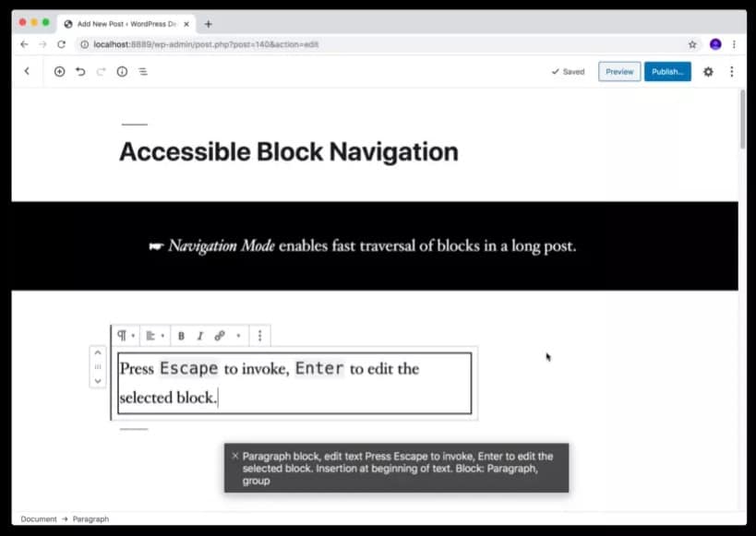Select the Add New Post tab
The width and height of the screenshot is (756, 536).
pos(126,24)
